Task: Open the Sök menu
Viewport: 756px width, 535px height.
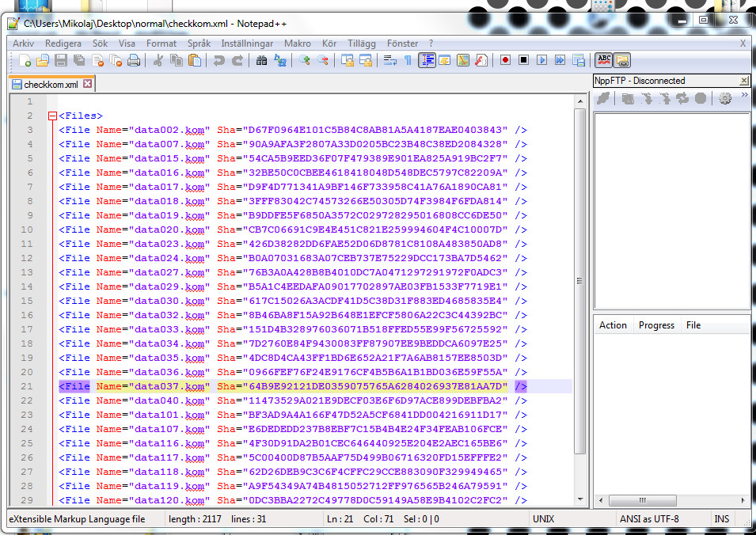Action: (101, 44)
